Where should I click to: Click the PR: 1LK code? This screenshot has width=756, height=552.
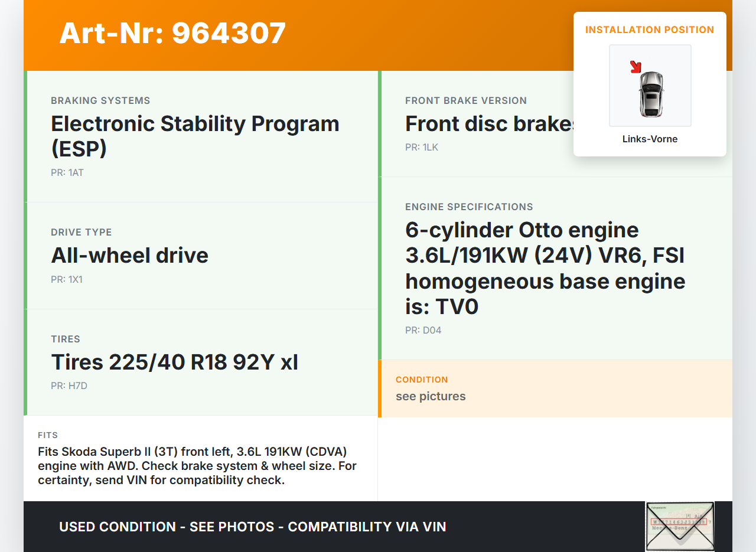422,148
